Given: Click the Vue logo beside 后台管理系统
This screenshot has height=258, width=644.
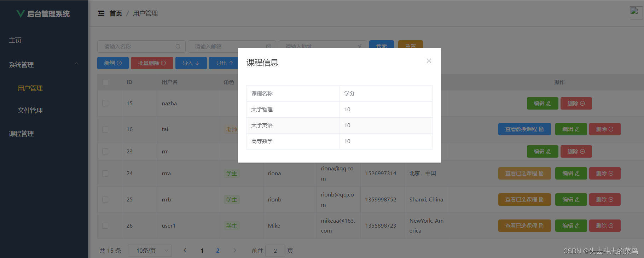Looking at the screenshot, I should click(21, 14).
